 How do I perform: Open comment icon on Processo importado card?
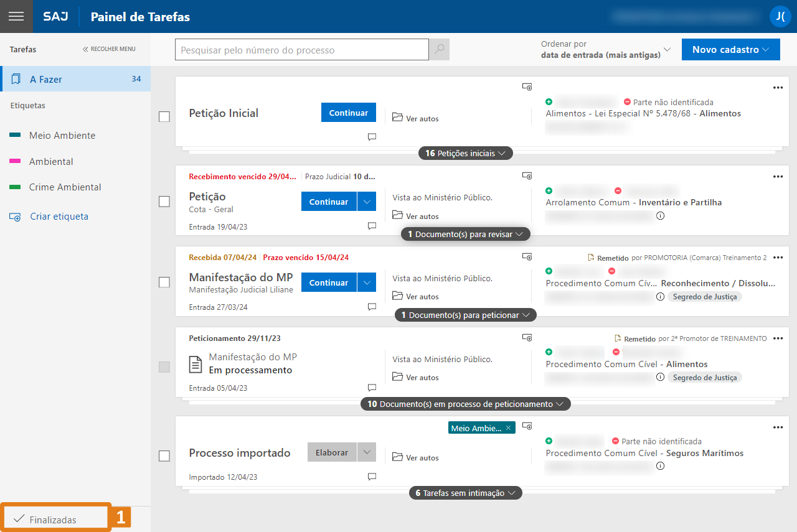point(372,477)
